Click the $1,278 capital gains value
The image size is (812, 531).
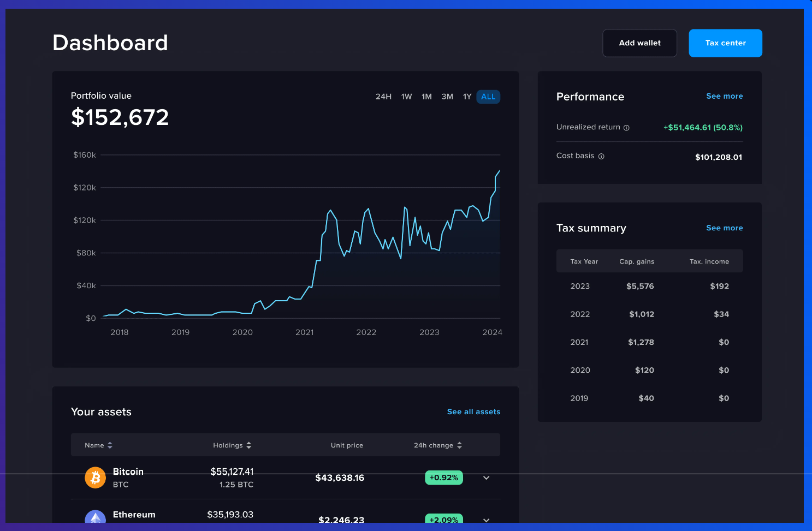click(641, 342)
